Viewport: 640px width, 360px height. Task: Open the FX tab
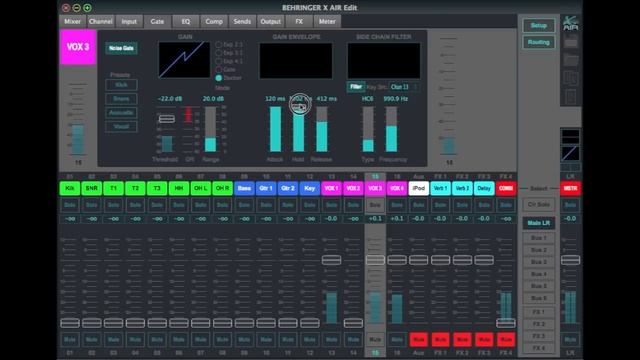(x=299, y=22)
